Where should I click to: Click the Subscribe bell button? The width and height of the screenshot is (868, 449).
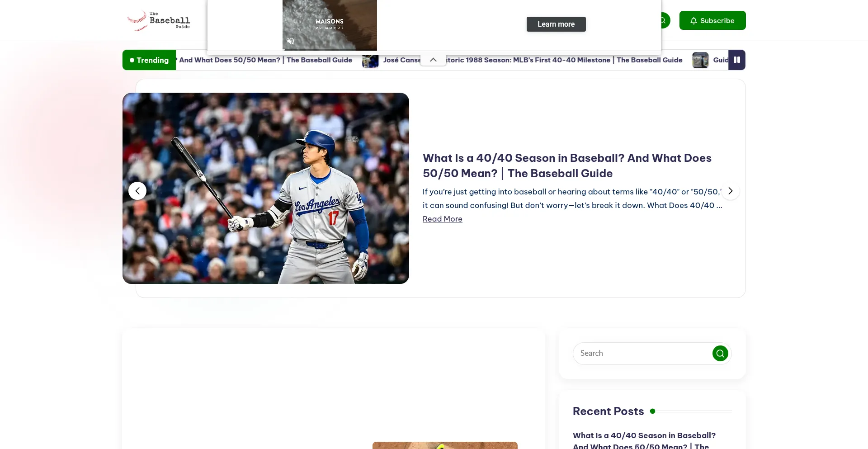[712, 20]
